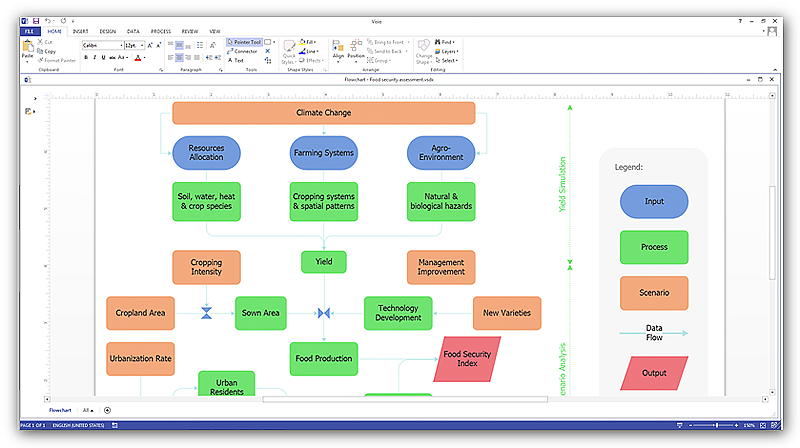Click the Format Painter icon
This screenshot has height=448, width=800.
click(x=56, y=60)
